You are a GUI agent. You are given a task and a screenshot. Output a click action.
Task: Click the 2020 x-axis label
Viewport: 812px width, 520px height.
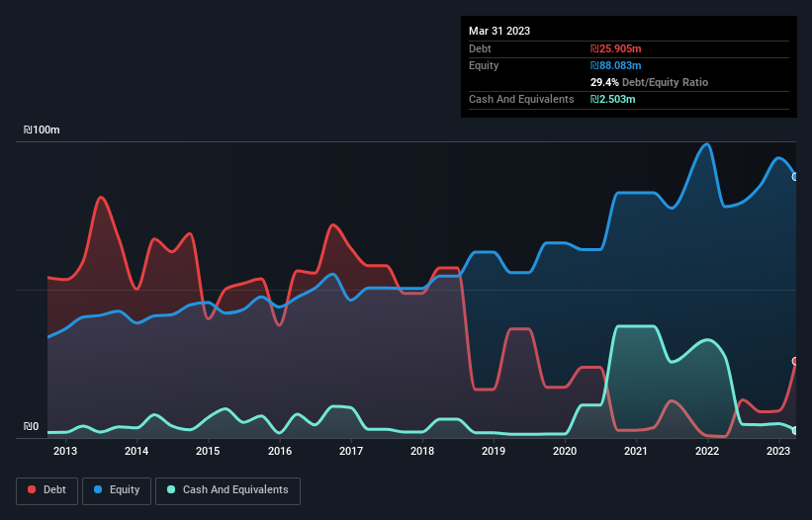[565, 451]
